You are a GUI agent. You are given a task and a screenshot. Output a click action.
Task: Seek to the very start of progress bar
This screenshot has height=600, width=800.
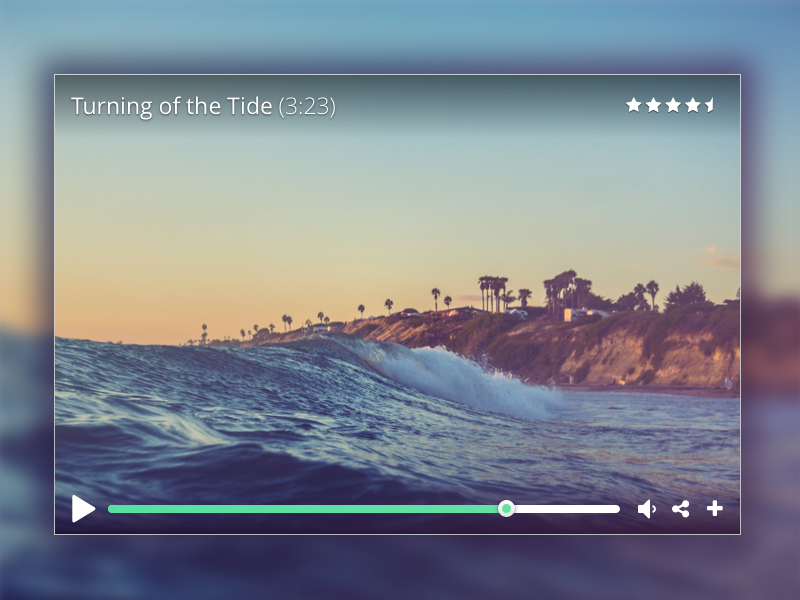click(110, 509)
